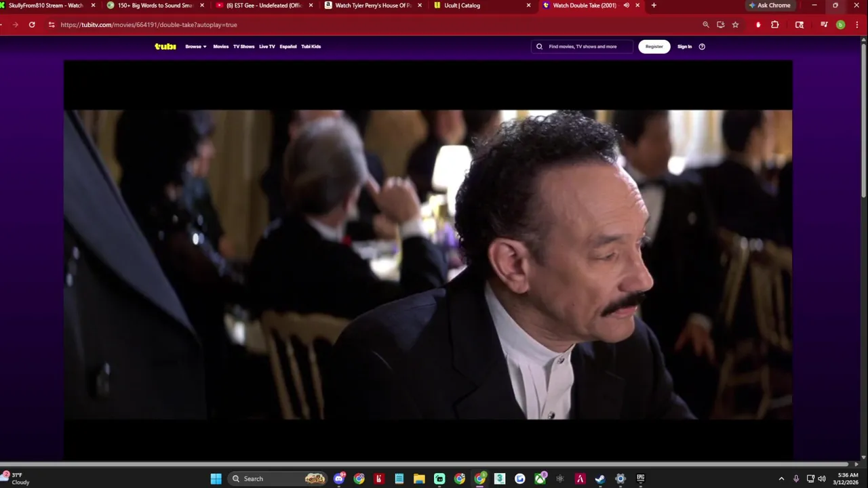Go to Movies in the Tubi nav
Viewport: 868px width, 488px height.
221,47
